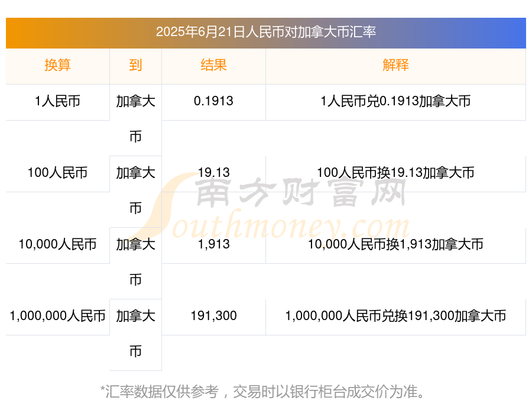Viewport: 532px width, 410px height.
Task: Click 加拿大币 in the 1人民币 row
Action: tap(135, 119)
